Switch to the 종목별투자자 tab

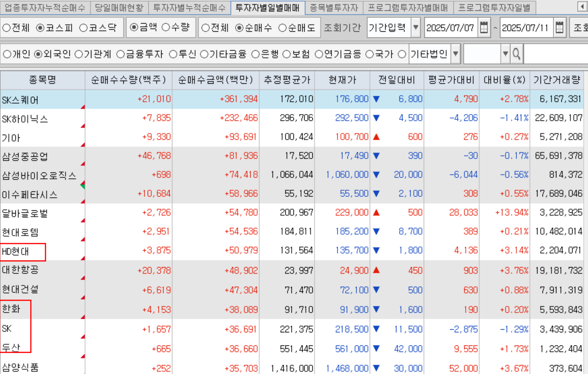pyautogui.click(x=334, y=7)
